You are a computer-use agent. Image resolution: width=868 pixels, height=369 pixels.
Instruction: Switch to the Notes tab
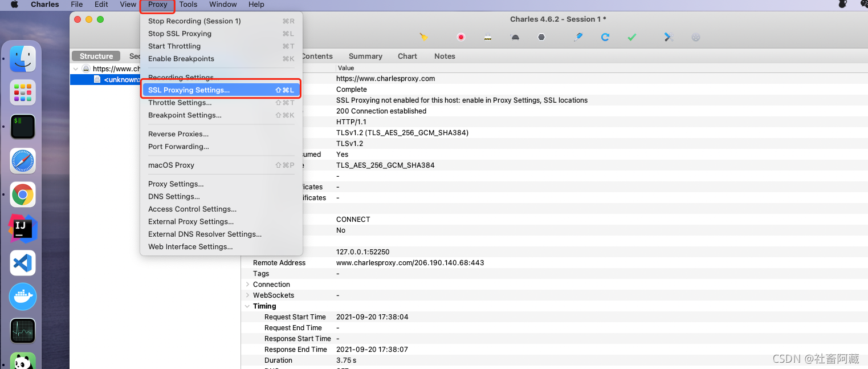pyautogui.click(x=445, y=56)
